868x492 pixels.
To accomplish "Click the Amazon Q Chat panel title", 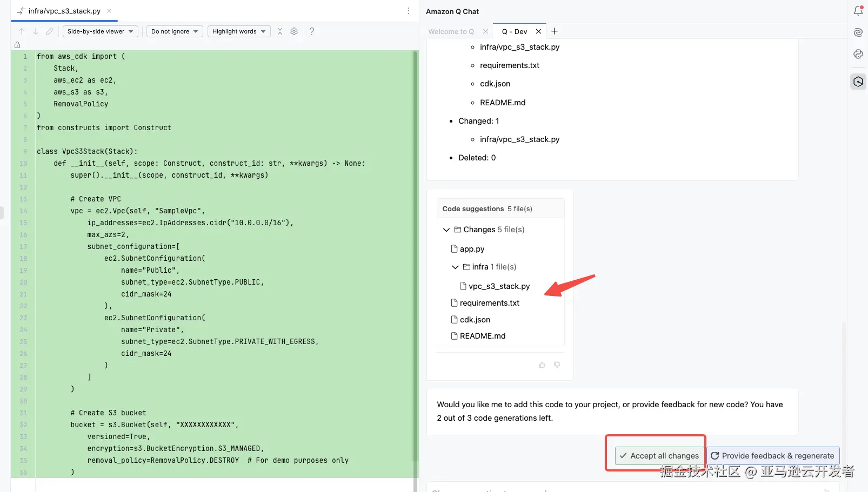I will click(x=452, y=11).
